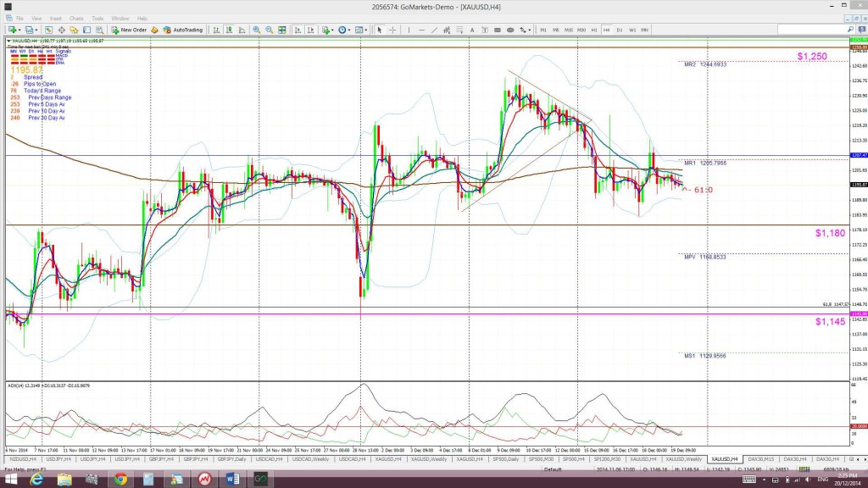The height and width of the screenshot is (488, 868).
Task: Switch to the SP500,Daily chart tab
Action: tap(506, 459)
